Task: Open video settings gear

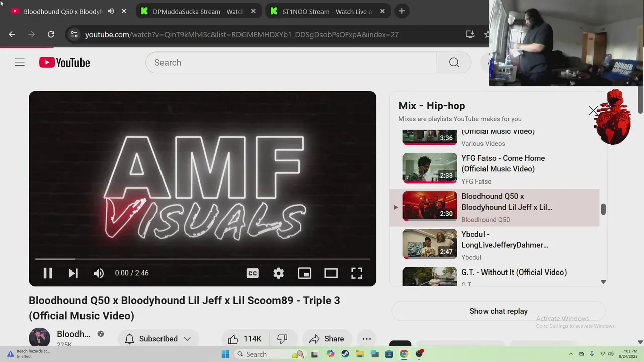Action: pos(279,273)
